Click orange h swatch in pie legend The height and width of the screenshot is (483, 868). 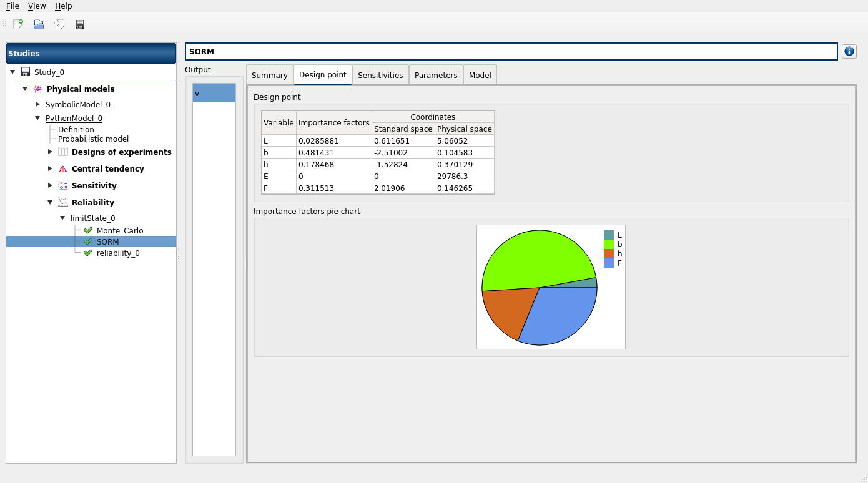[609, 254]
